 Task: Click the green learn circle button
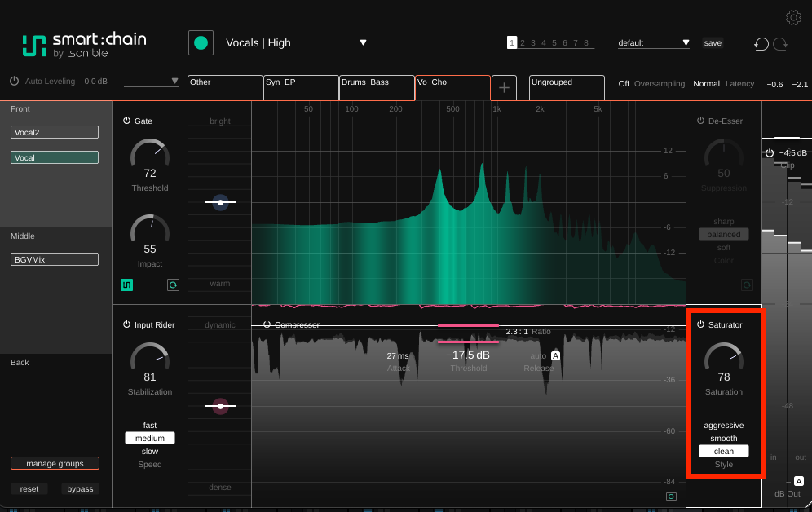[201, 43]
